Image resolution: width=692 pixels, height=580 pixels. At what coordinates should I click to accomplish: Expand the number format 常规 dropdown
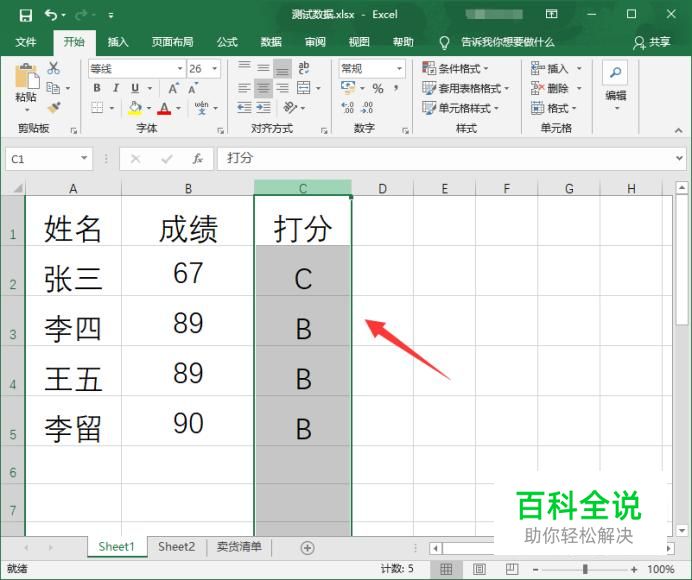coord(399,69)
